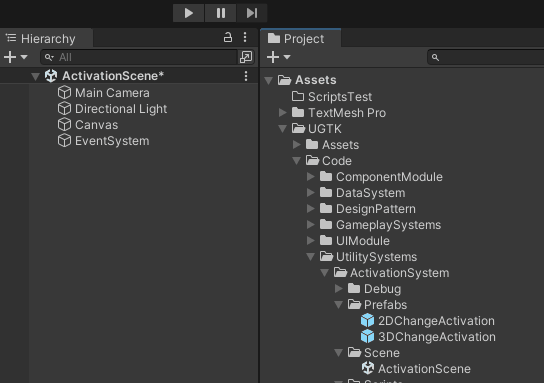
Task: Open the Hierarchy search window icon
Action: 246,57
